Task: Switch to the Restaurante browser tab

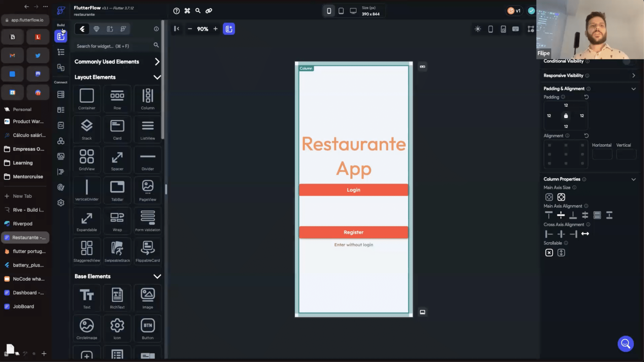Action: 25,238
